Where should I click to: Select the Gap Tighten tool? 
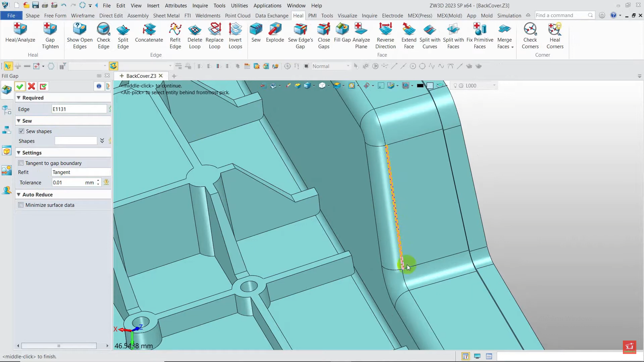[50, 29]
